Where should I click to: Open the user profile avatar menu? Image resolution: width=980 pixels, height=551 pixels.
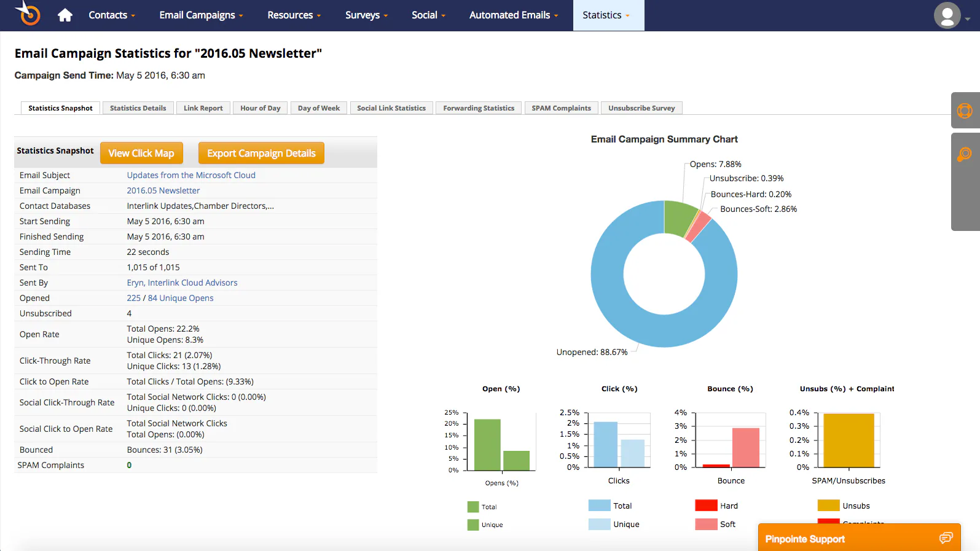coord(947,15)
